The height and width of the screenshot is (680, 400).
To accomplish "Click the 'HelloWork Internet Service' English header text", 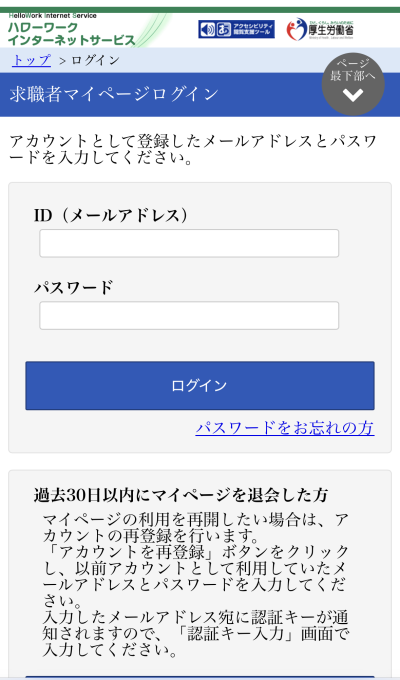I will point(52,16).
